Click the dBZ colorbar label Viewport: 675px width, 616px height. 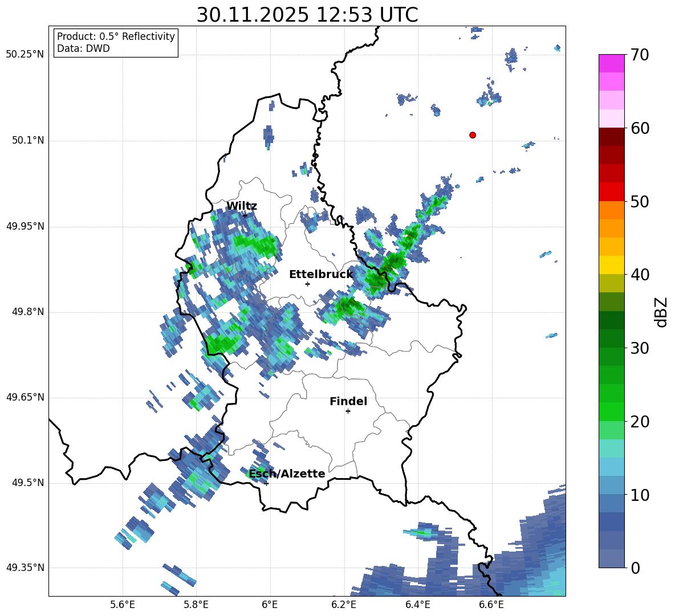pyautogui.click(x=660, y=312)
